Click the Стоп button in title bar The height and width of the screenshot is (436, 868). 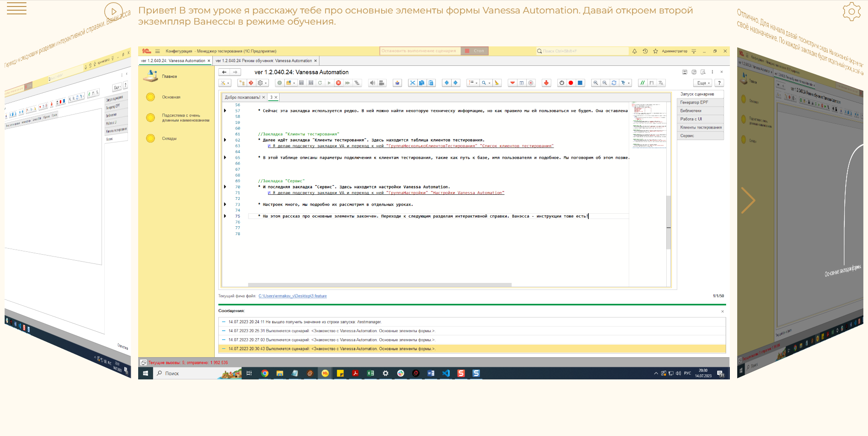[475, 51]
